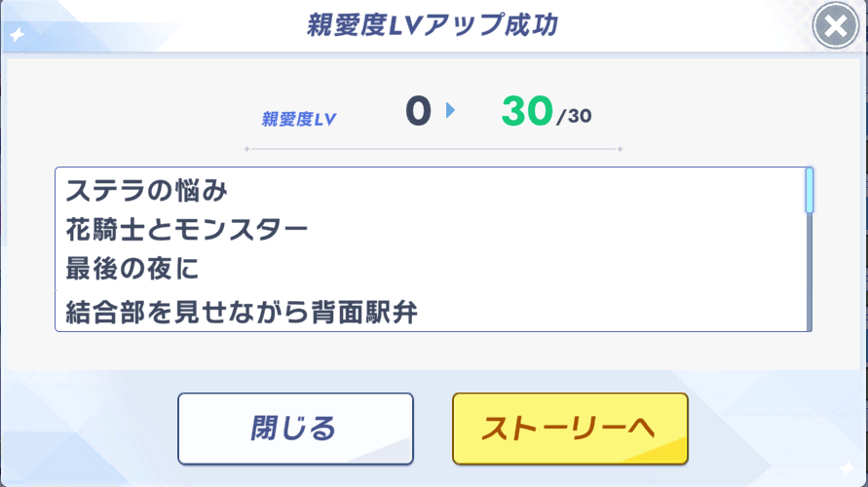Click the /30 maximum level text

click(574, 118)
